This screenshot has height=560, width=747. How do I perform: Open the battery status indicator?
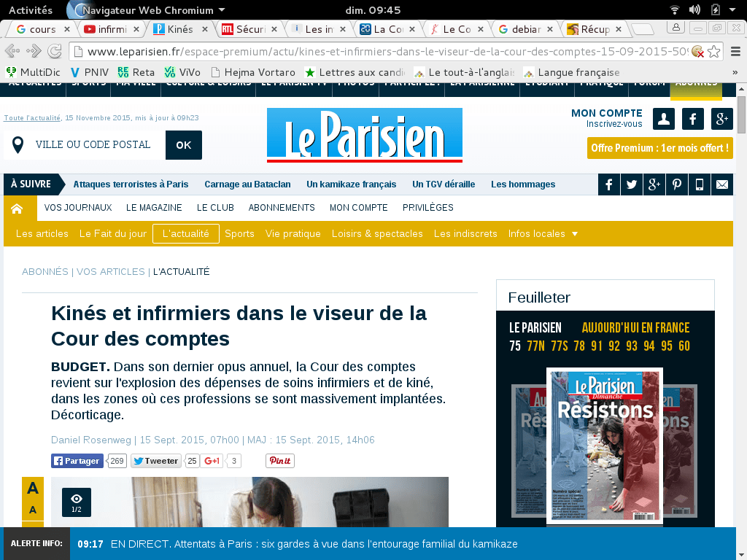point(715,9)
